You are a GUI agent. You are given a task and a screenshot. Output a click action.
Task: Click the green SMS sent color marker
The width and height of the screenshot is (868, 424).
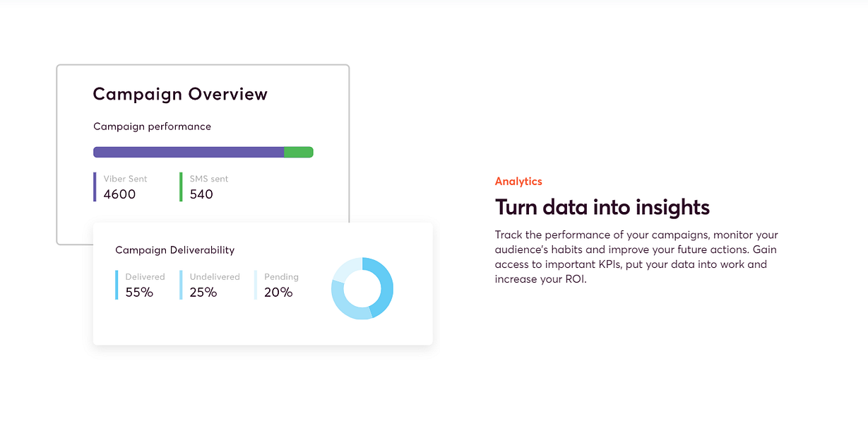181,187
